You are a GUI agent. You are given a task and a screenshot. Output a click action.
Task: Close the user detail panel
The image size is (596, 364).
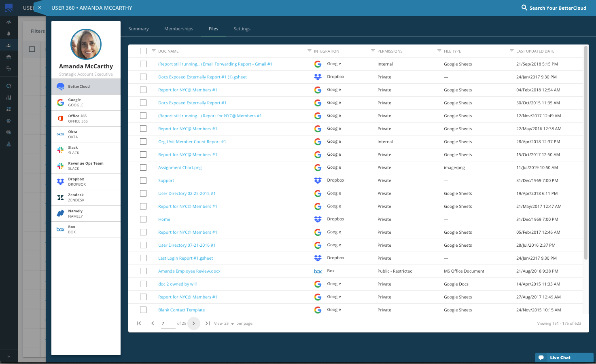coord(40,8)
